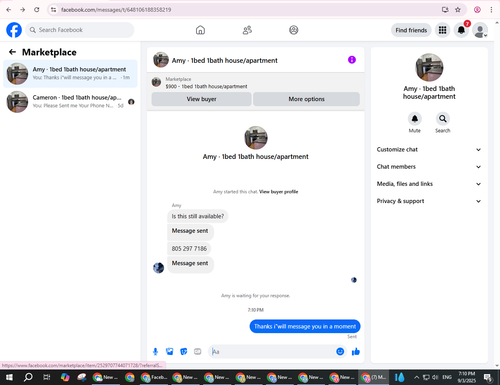
Task: Open the Friends icon in top navigation
Action: (247, 30)
